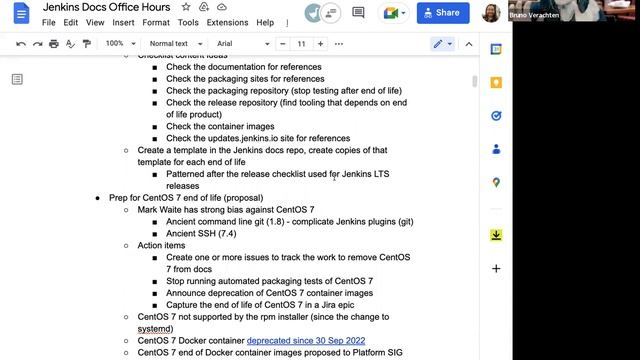
Task: Open the Help menu
Action: [265, 22]
